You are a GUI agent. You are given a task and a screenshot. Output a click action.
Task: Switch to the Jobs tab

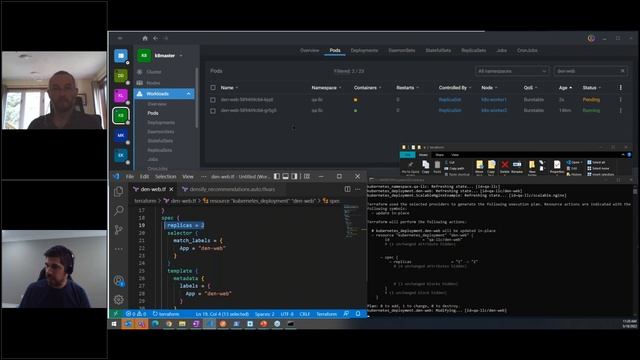click(501, 51)
